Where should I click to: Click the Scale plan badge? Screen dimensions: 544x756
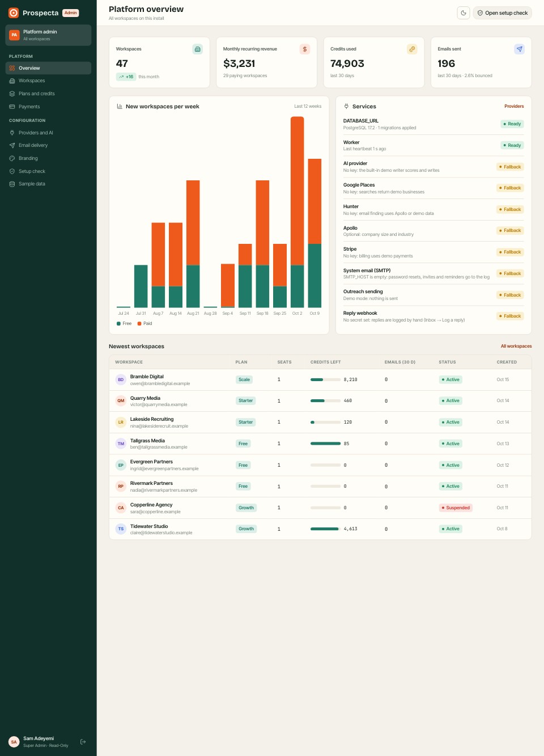244,379
